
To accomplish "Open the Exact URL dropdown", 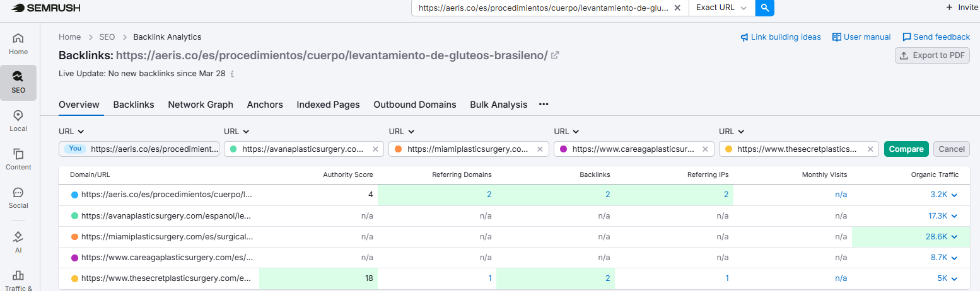I will (722, 8).
